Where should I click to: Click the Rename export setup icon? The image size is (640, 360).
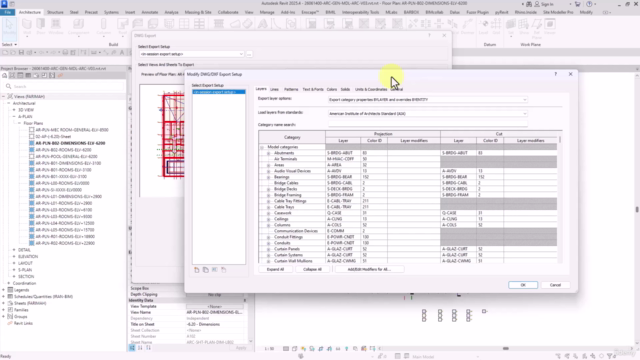click(215, 270)
